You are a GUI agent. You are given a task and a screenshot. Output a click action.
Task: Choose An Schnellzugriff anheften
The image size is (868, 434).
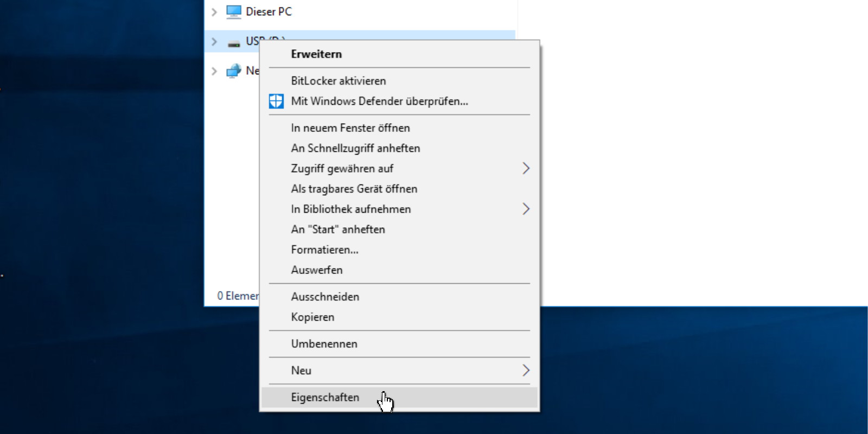click(399, 148)
